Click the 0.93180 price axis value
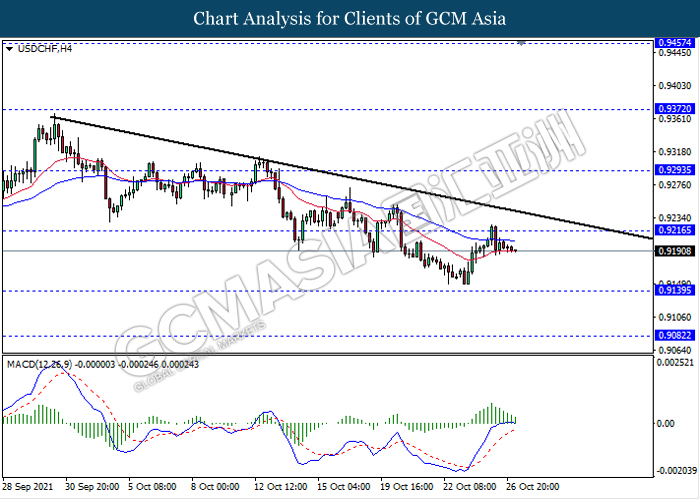700x500 pixels. pyautogui.click(x=675, y=152)
